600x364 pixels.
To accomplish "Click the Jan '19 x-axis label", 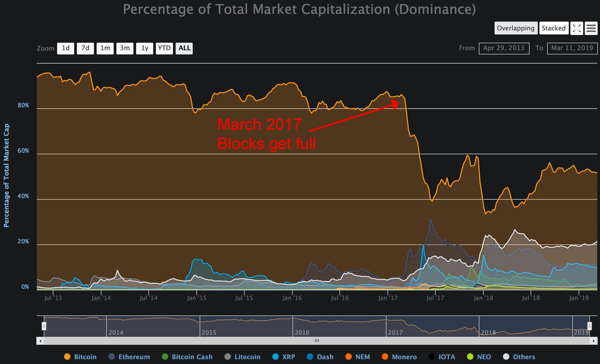I will 579,298.
